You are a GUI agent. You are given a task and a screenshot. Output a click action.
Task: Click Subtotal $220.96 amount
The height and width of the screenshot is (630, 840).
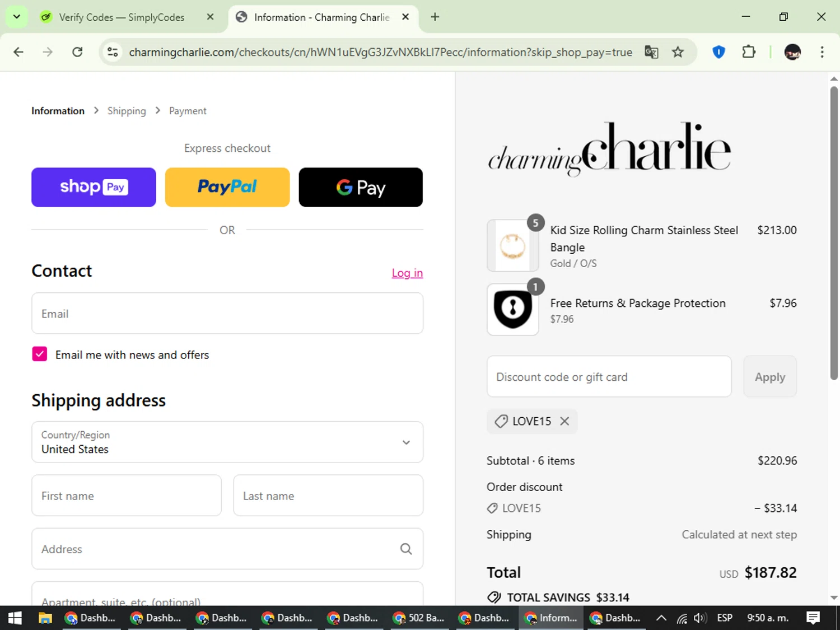pos(777,460)
